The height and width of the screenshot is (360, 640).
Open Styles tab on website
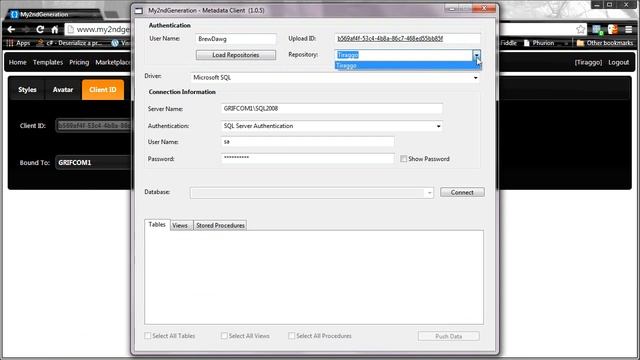tap(27, 90)
